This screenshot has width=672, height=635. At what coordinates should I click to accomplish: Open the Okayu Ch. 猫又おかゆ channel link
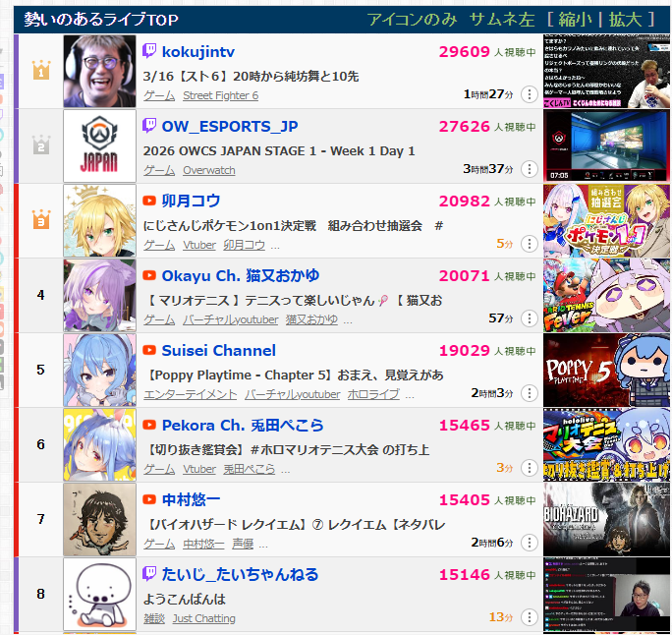coord(241,275)
